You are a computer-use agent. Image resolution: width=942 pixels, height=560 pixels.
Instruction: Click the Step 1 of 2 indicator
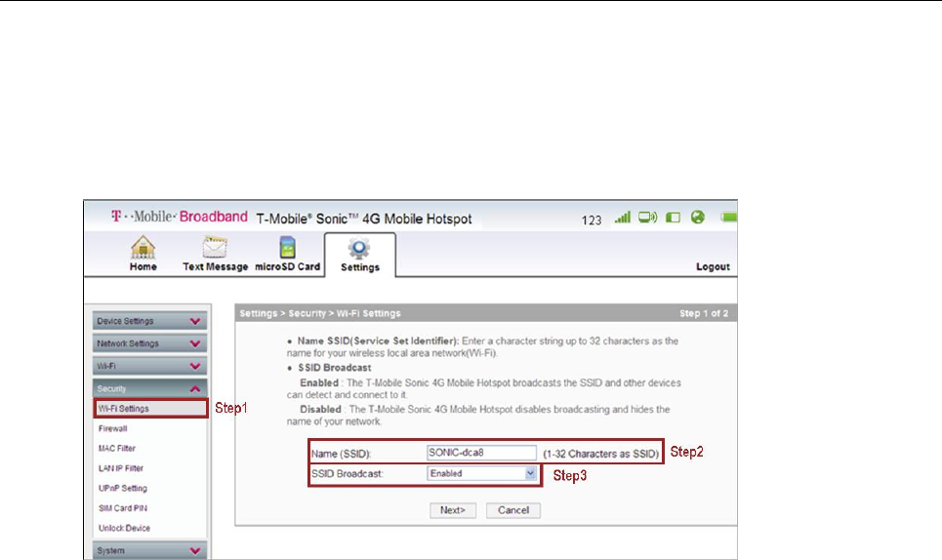[x=704, y=313]
